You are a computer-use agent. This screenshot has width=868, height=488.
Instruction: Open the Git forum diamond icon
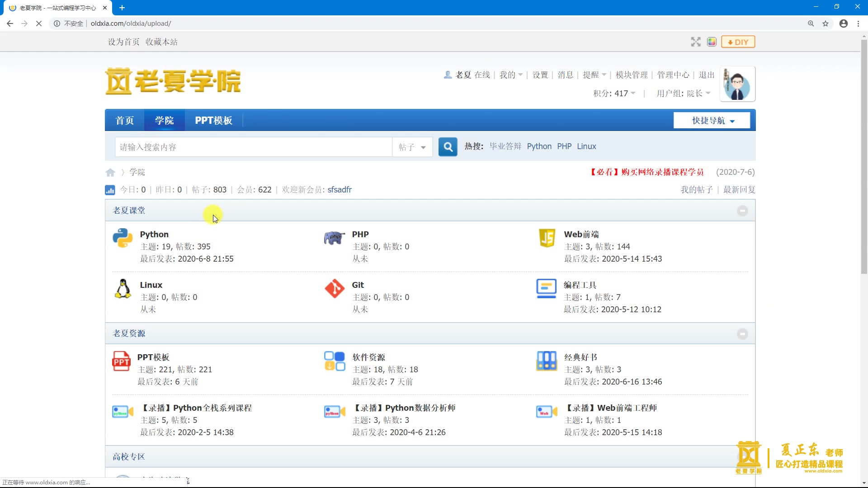pos(335,289)
